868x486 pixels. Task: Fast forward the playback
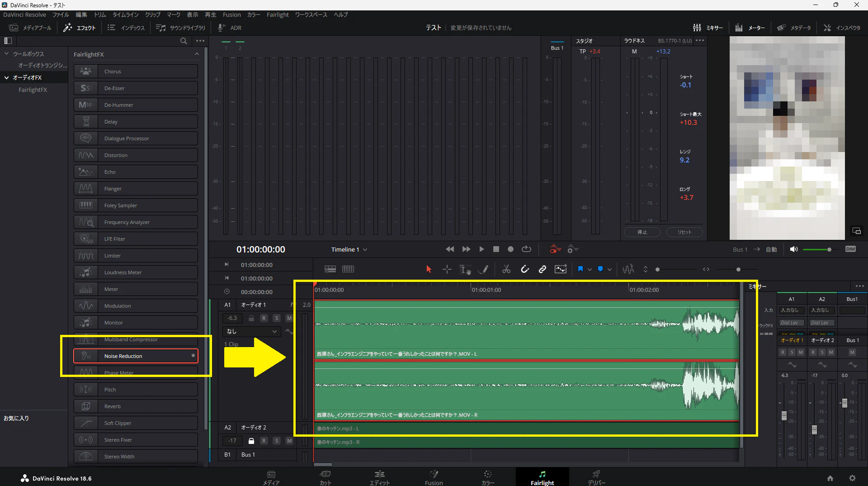466,249
